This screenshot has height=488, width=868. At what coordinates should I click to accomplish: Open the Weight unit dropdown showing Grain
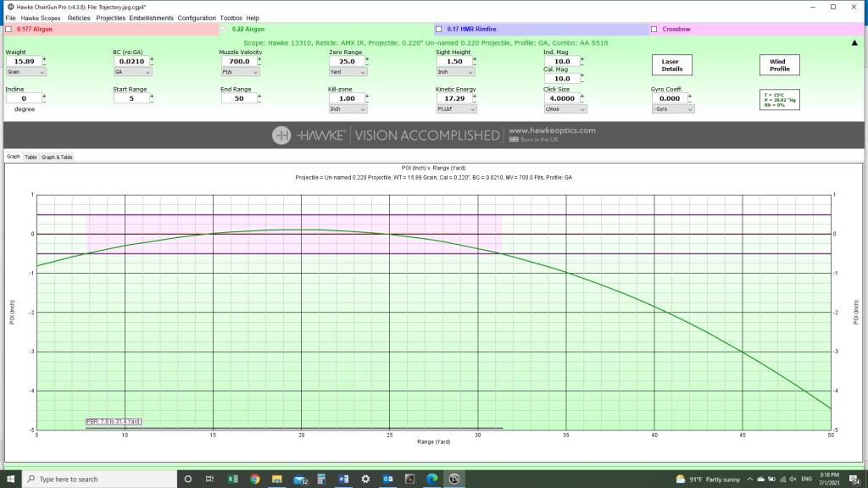(25, 72)
